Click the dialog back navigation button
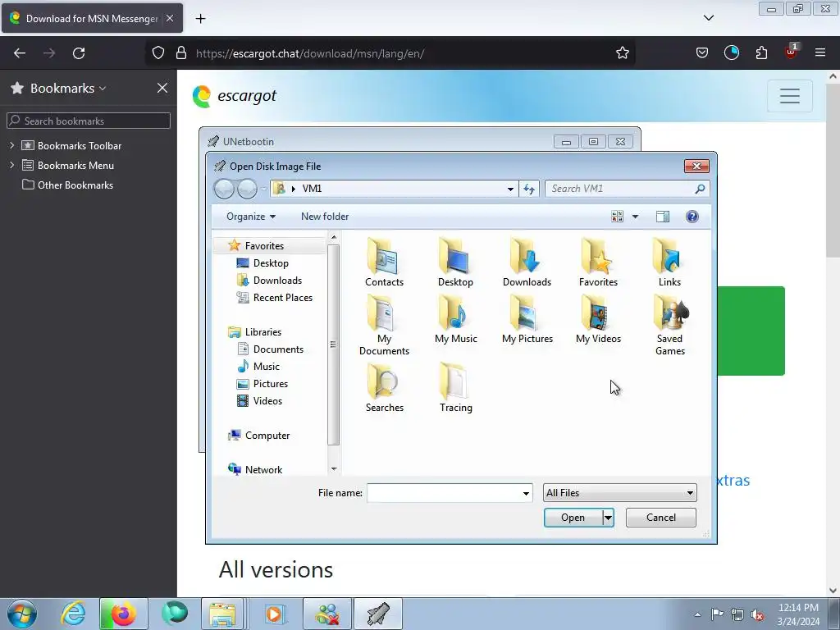Image resolution: width=840 pixels, height=630 pixels. click(x=225, y=189)
